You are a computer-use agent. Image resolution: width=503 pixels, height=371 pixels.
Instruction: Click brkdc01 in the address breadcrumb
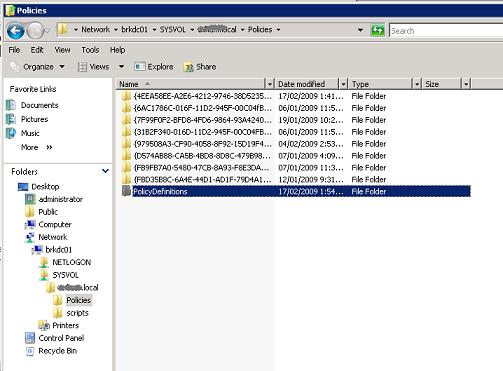pos(134,30)
